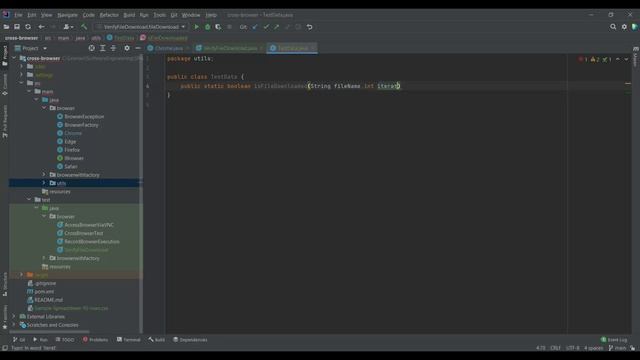The height and width of the screenshot is (360, 640).
Task: Click the Expand All icon in Project panel
Action: (102, 48)
